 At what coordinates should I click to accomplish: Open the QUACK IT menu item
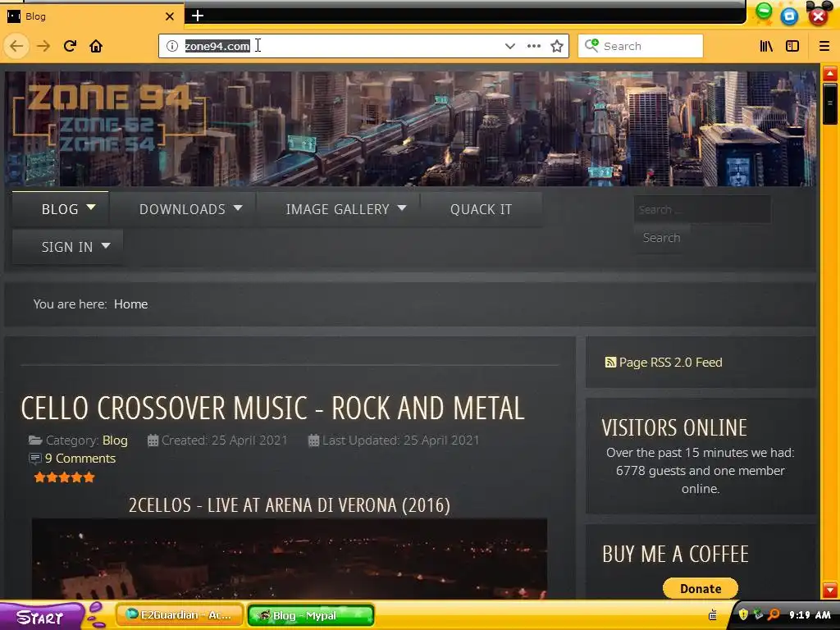(x=481, y=209)
